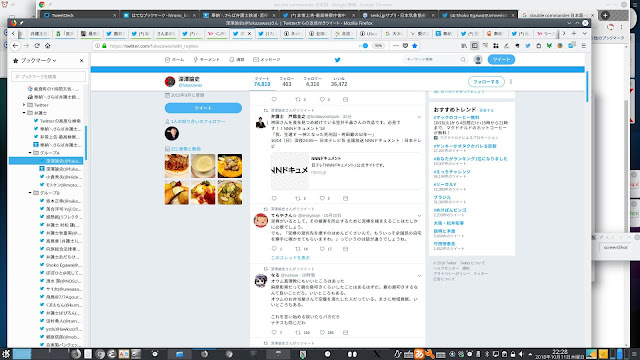Click the volume icon in system tray
This screenshot has height=360, width=640.
[521, 354]
